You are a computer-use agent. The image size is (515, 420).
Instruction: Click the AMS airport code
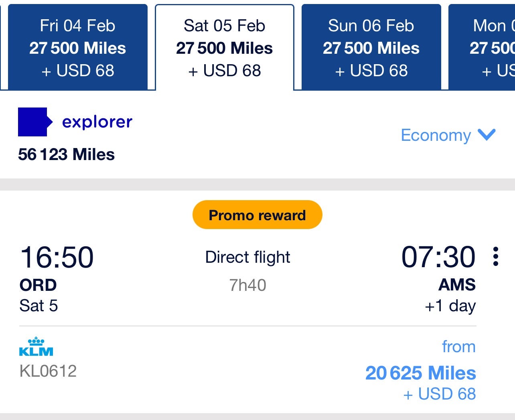(x=458, y=285)
